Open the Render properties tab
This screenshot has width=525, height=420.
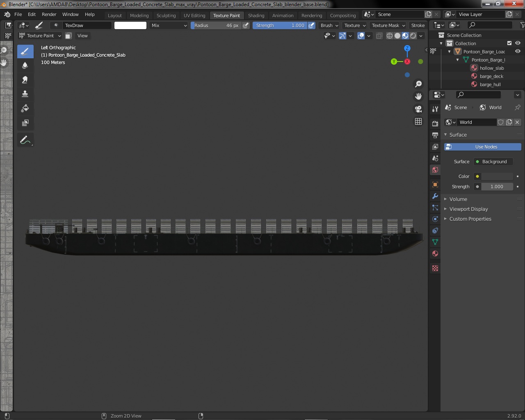[x=435, y=123]
